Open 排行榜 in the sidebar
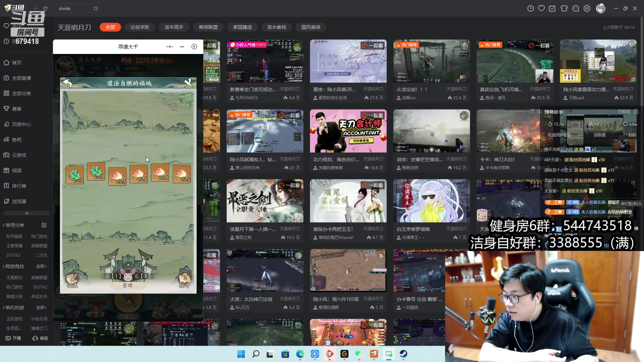This screenshot has height=362, width=644. coord(15,186)
